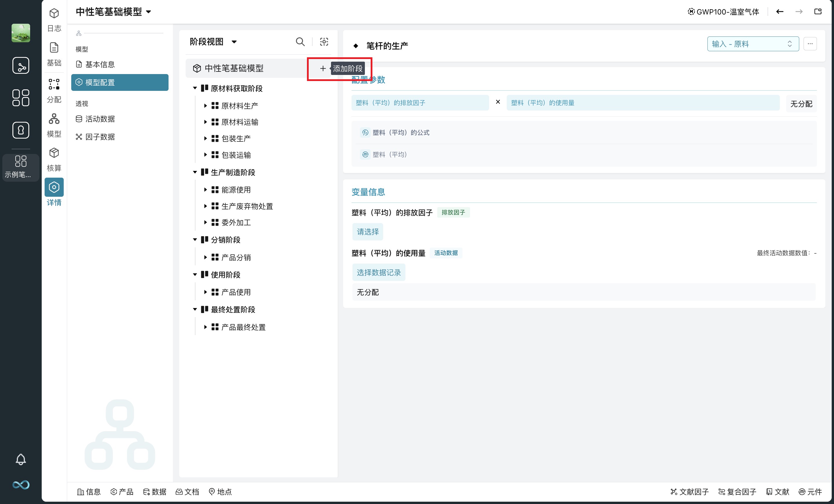This screenshot has width=834, height=504.
Task: Click the search icon in stage view
Action: click(300, 42)
